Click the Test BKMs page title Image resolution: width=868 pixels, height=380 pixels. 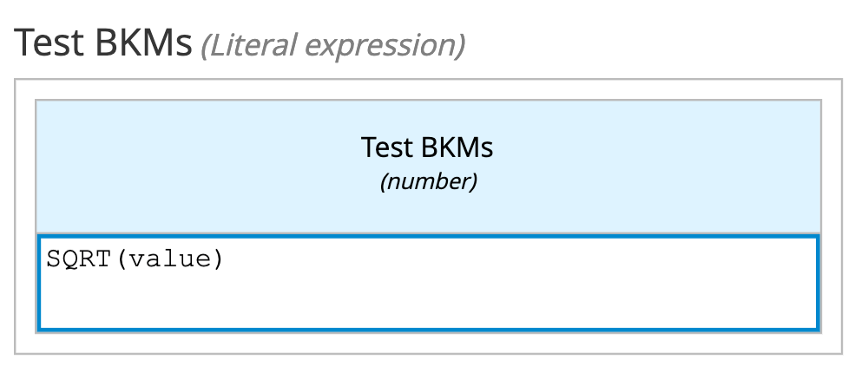coord(103,43)
